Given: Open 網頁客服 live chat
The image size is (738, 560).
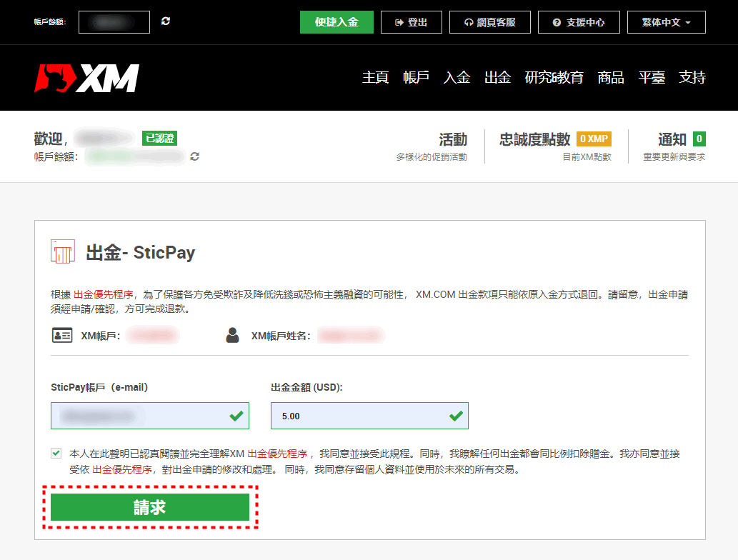Looking at the screenshot, I should 490,22.
